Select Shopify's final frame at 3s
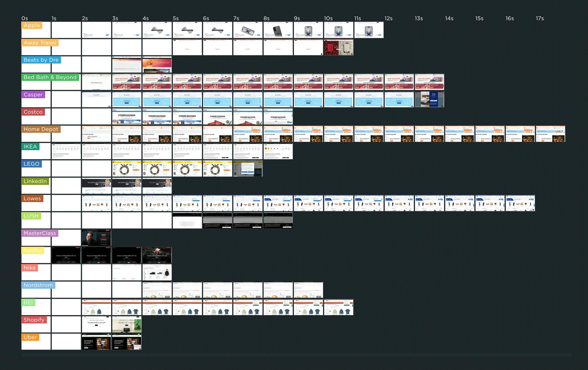This screenshot has height=370, width=588. (127, 324)
